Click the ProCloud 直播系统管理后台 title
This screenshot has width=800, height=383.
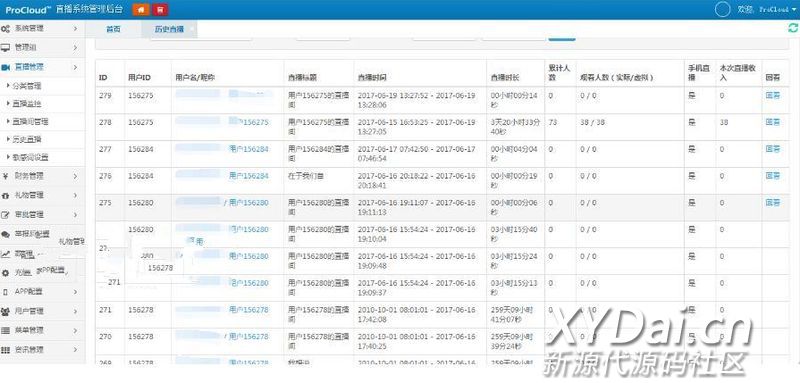(x=64, y=10)
